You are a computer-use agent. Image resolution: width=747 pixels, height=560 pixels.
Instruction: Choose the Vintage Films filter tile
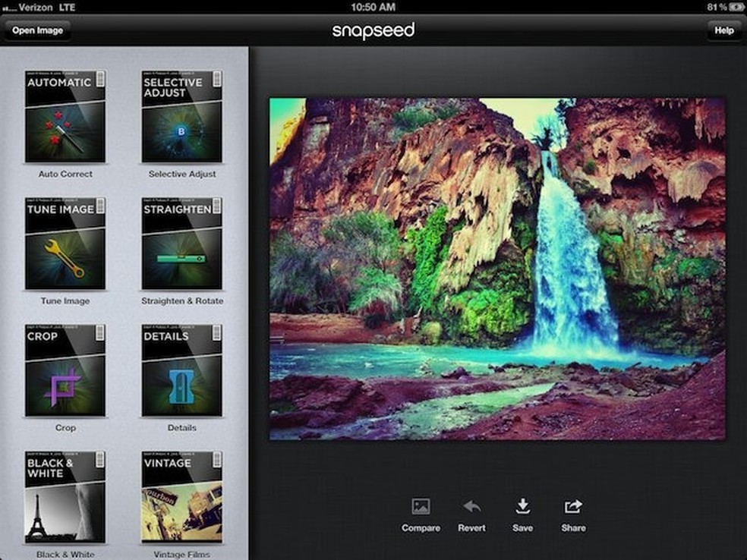182,497
